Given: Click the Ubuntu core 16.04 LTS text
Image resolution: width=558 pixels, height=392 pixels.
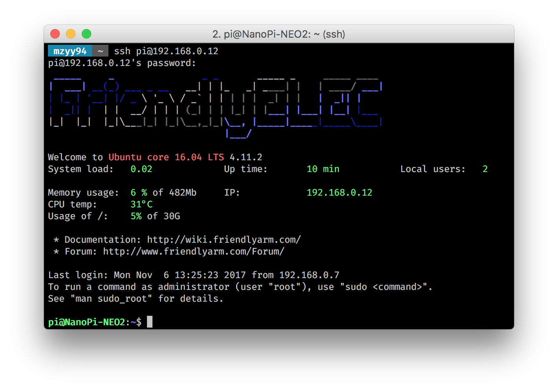Looking at the screenshot, I should pyautogui.click(x=166, y=157).
